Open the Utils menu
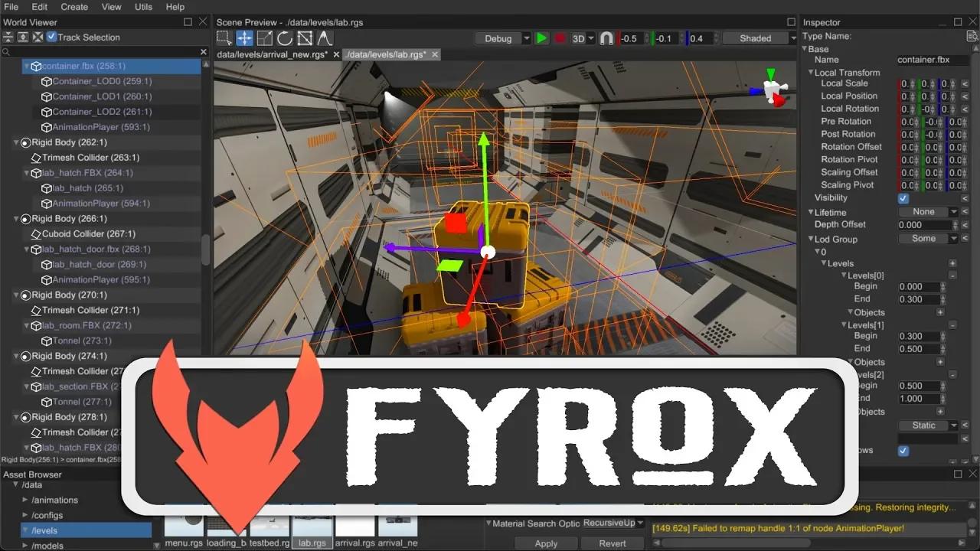 tap(142, 7)
